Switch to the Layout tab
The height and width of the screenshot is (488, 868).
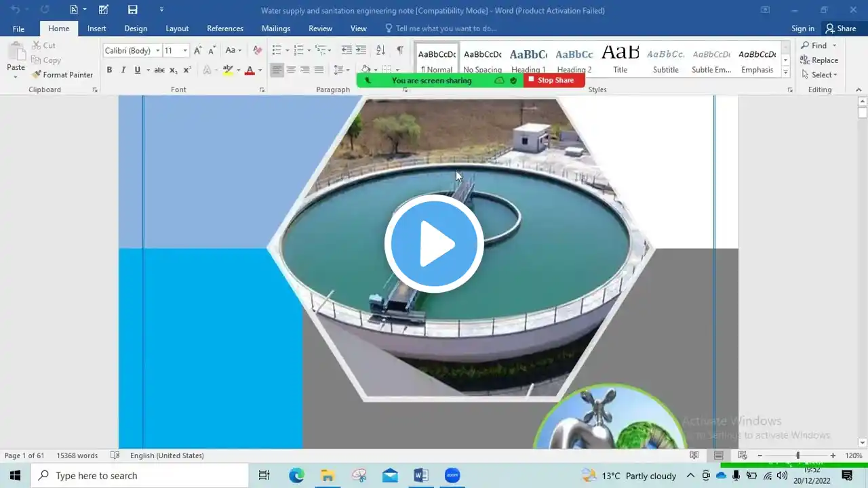[177, 28]
